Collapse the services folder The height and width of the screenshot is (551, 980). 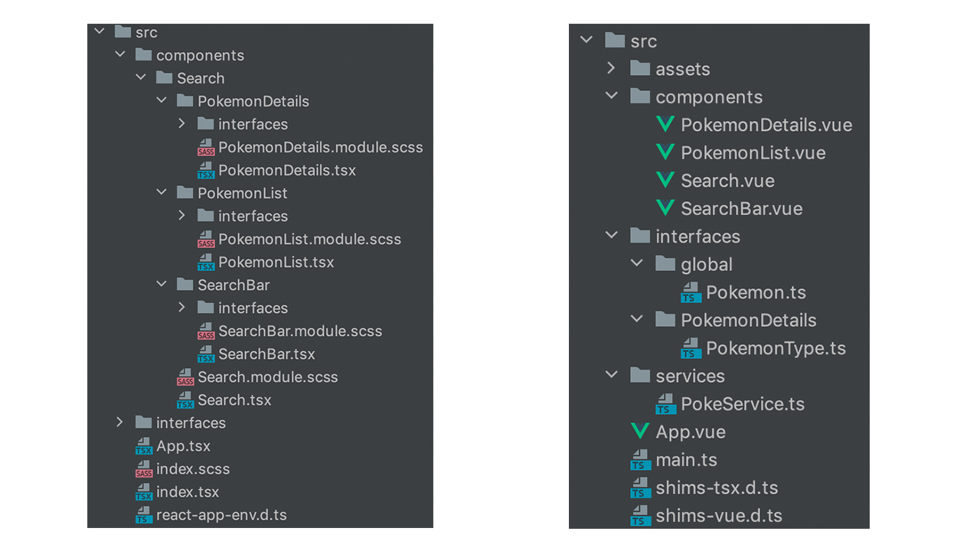(611, 376)
